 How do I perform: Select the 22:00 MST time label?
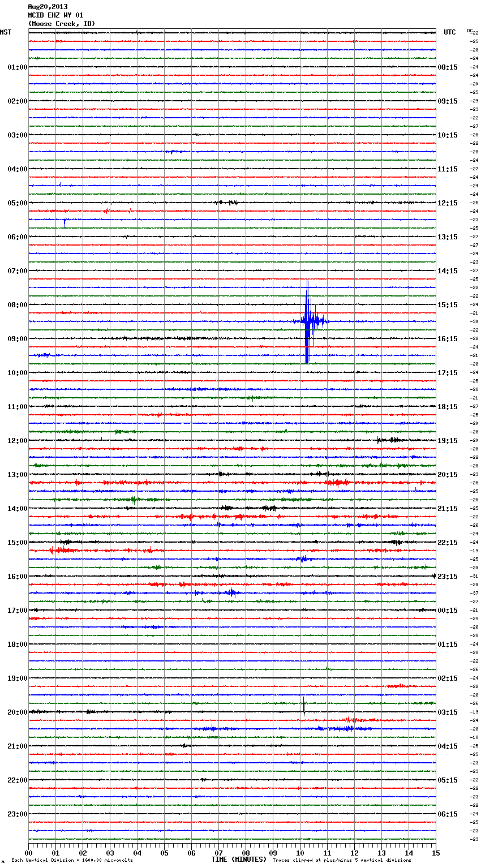[18, 780]
